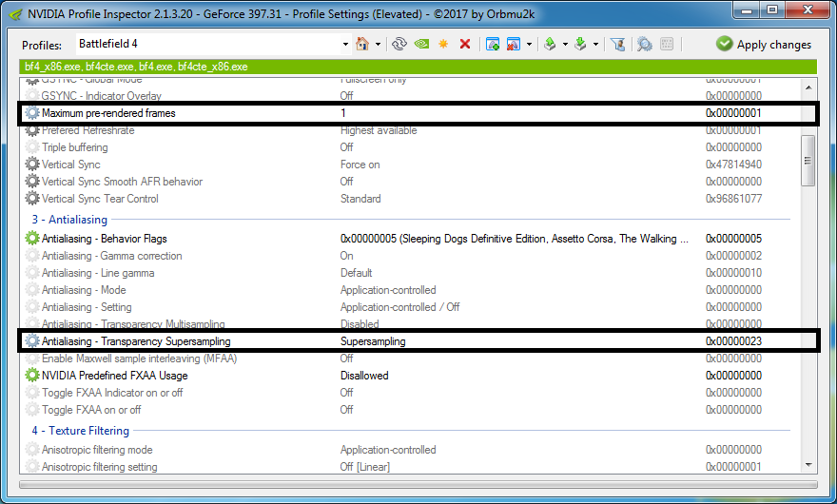
Task: Click the settings list scroll up arrow
Action: pyautogui.click(x=808, y=87)
